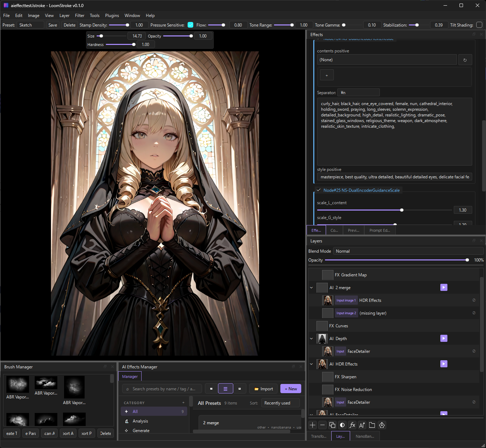Collapse the AI Depth layer group
This screenshot has height=448, width=486.
pos(311,338)
